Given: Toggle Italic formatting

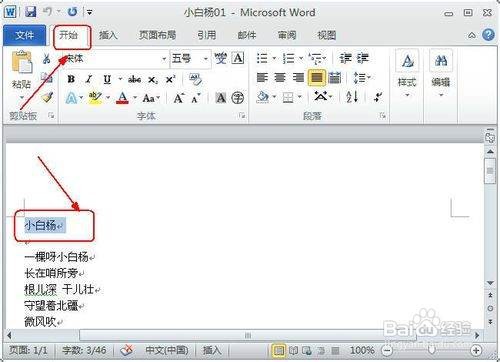Looking at the screenshot, I should (x=89, y=79).
